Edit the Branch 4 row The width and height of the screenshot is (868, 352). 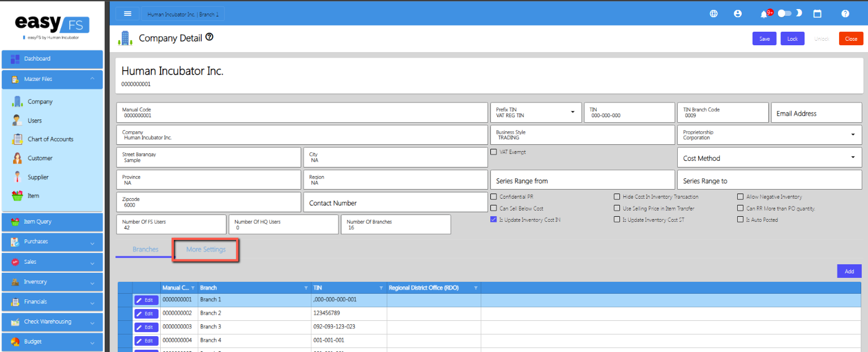tap(146, 341)
